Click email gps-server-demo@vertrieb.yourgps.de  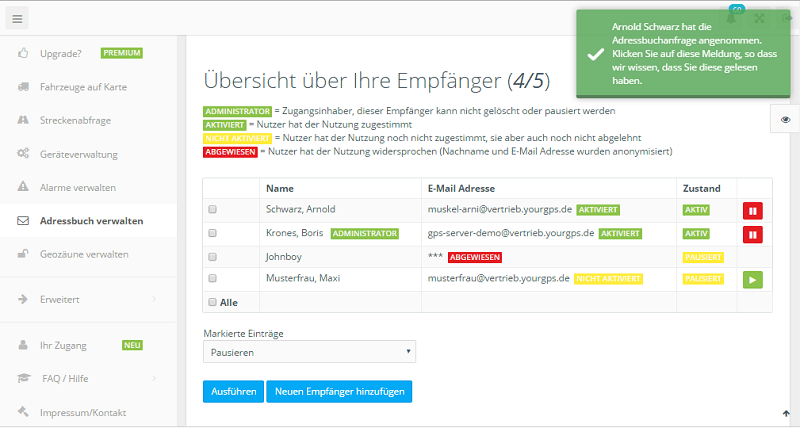pos(511,233)
